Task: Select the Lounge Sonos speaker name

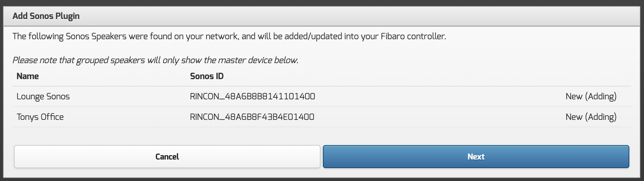Action: tap(43, 97)
